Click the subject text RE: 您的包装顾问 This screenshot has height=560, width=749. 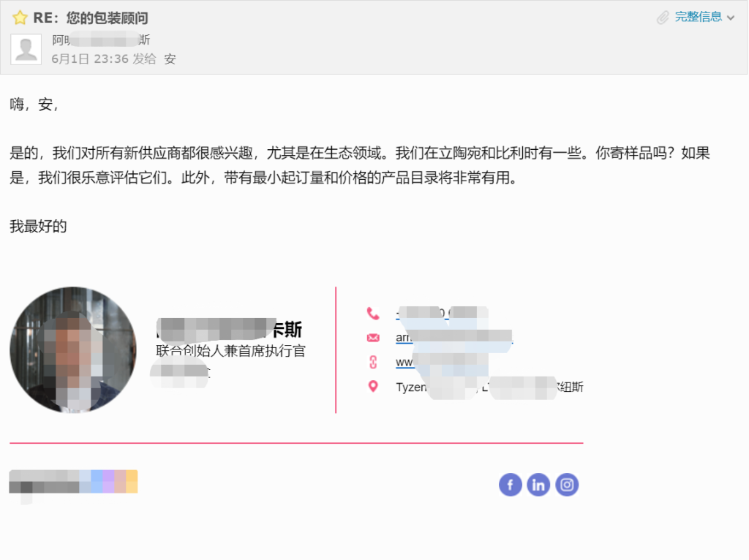click(90, 18)
